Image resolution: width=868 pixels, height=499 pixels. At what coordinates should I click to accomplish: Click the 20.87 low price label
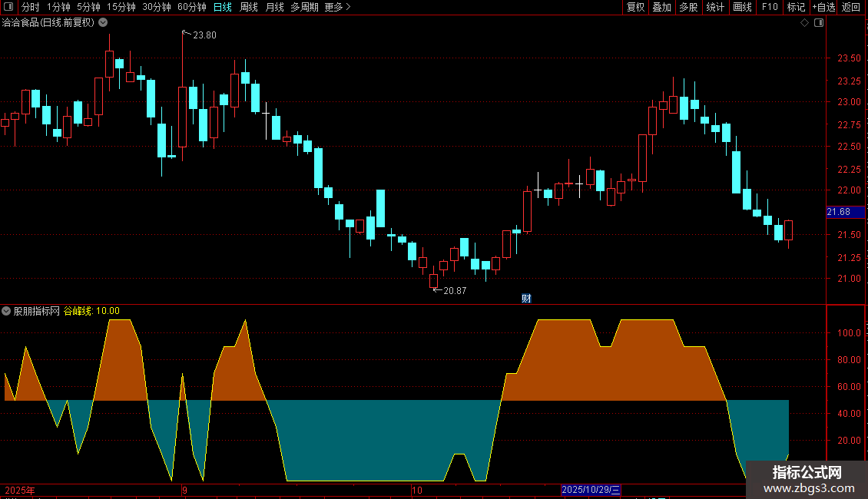coord(455,291)
